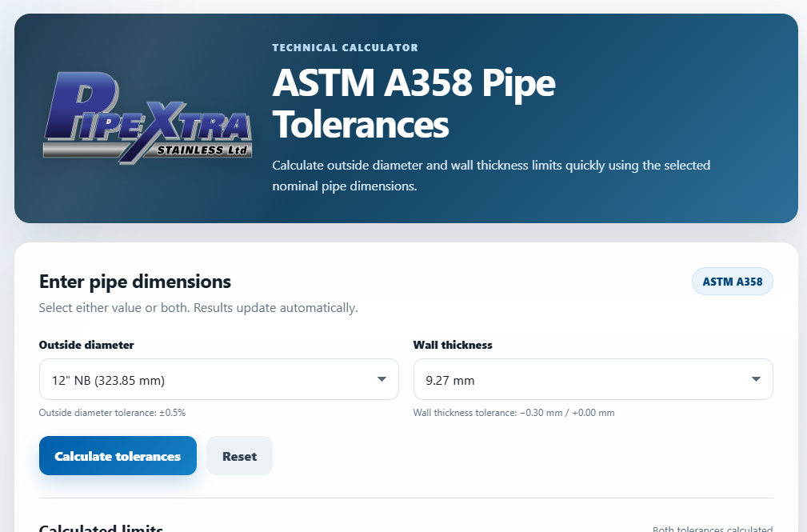
Task: Click the PipeXtra Stainless Ltd logo
Action: pos(147,118)
